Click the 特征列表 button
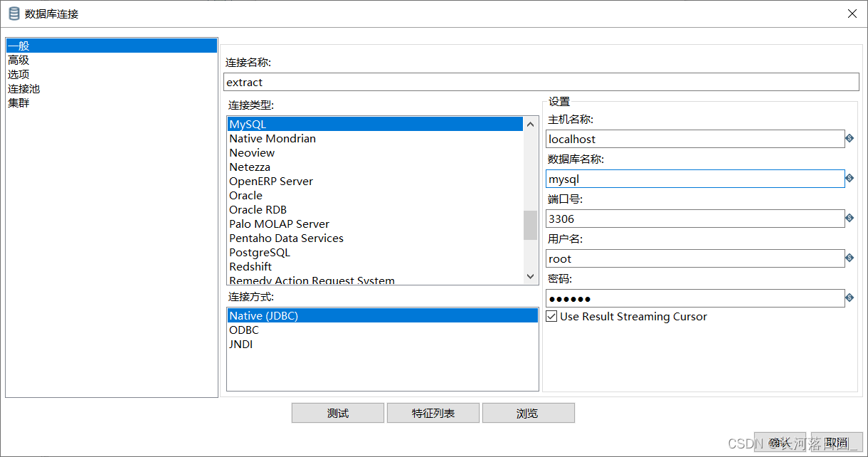 433,413
